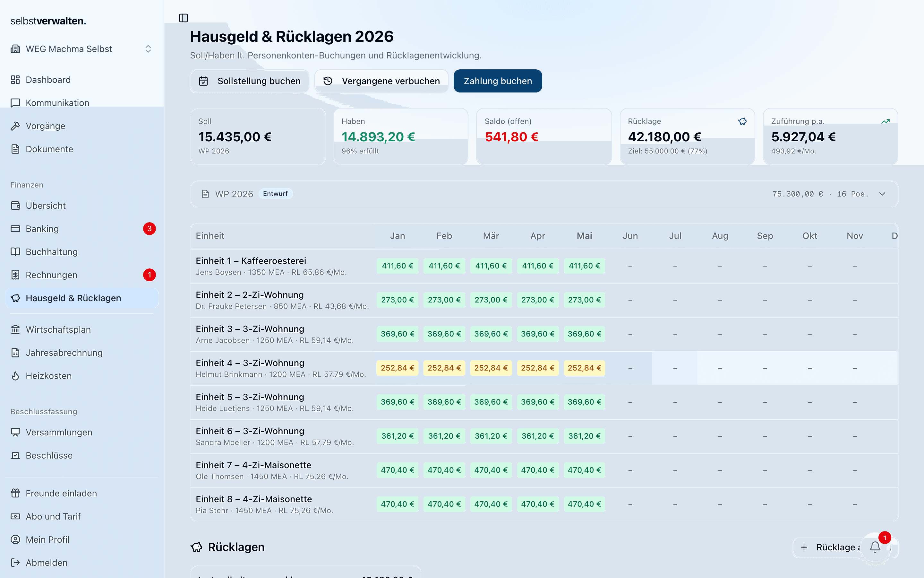Screen dimensions: 924x578
Task: Click the Übersicht wallet icon
Action: pyautogui.click(x=15, y=206)
